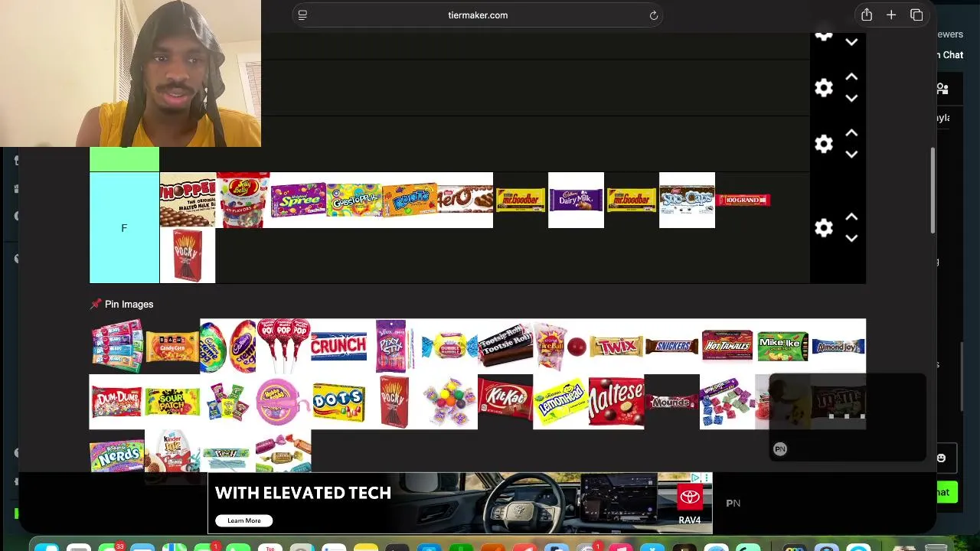This screenshot has height=551, width=980.
Task: Select the Pocky box in the F tier
Action: point(188,256)
